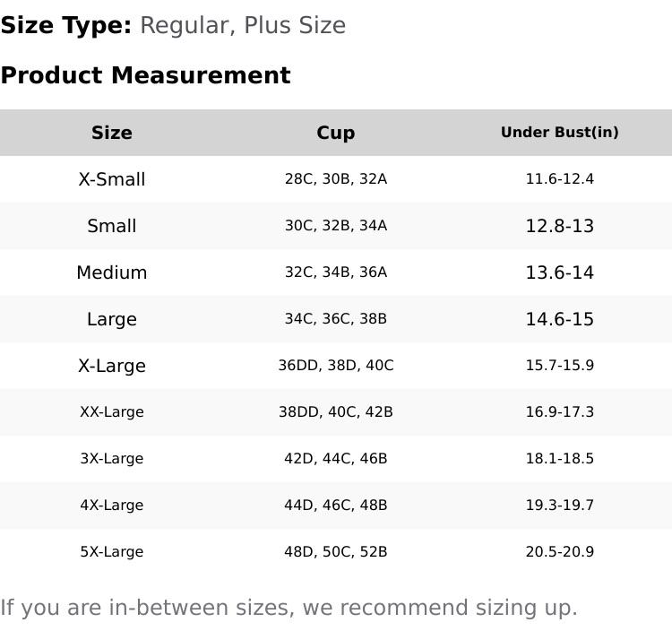Click the Size column header
This screenshot has width=672, height=640.
(111, 133)
